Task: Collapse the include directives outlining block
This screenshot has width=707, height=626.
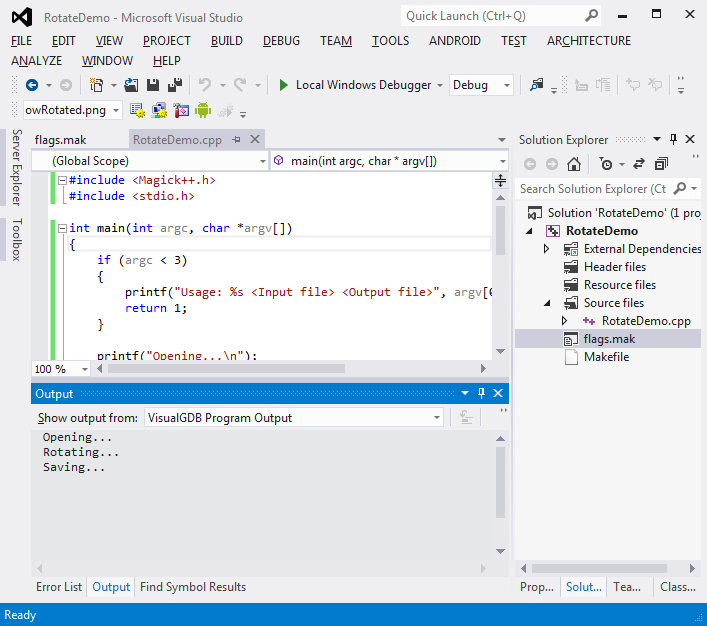Action: click(63, 180)
